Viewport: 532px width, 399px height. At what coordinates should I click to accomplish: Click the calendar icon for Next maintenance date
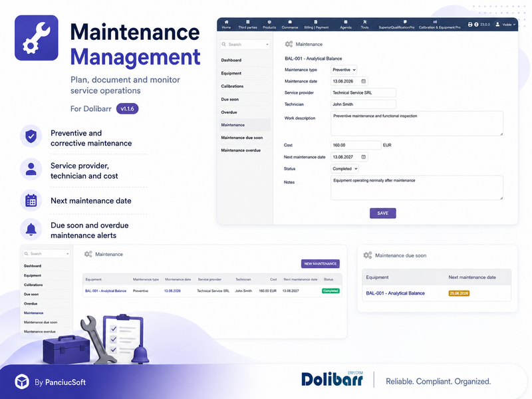(x=363, y=157)
